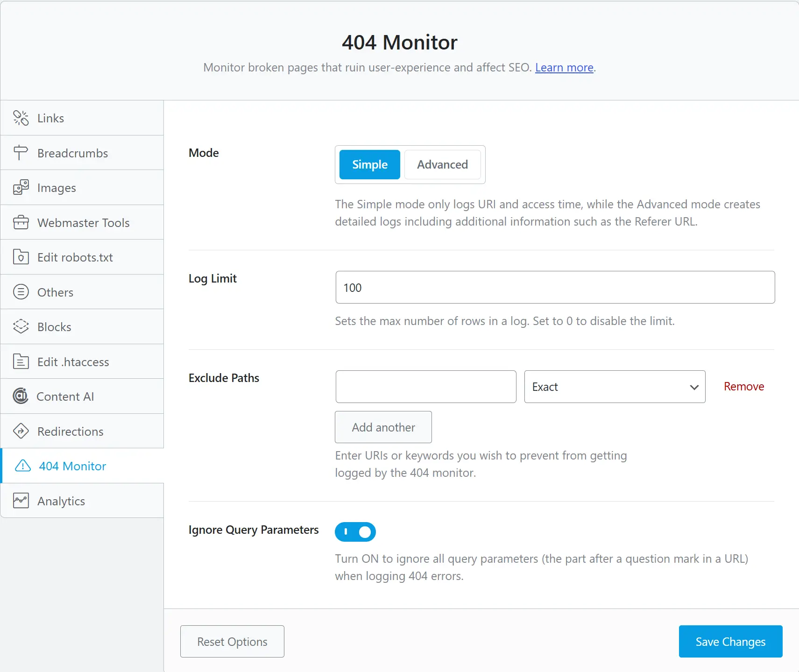Click Add another exclude path button

[x=383, y=427]
